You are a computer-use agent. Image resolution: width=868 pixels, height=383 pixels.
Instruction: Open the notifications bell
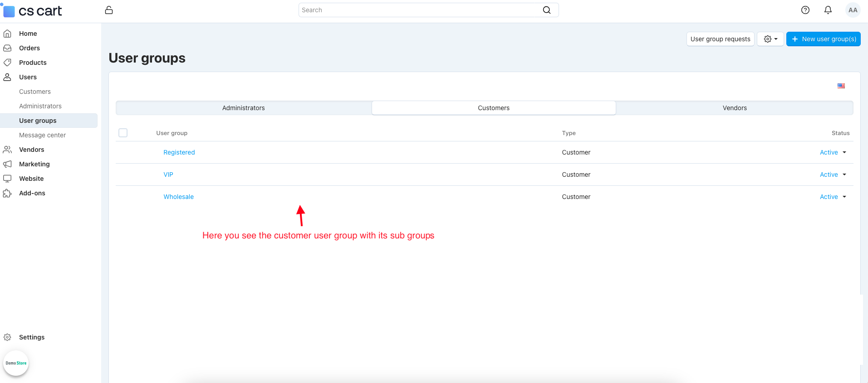pos(828,10)
